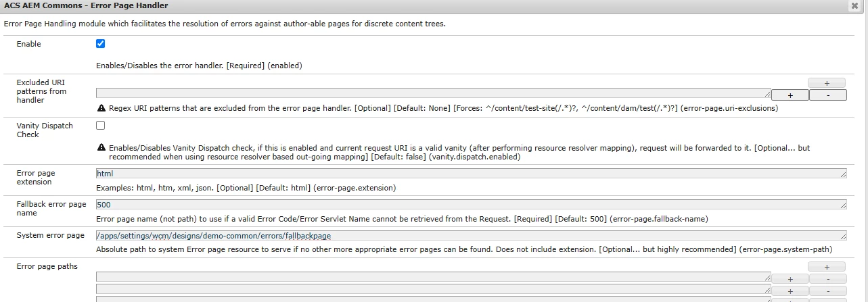Image resolution: width=868 pixels, height=302 pixels.
Task: Click the minus button on the first Error page paths row
Action: click(x=828, y=279)
